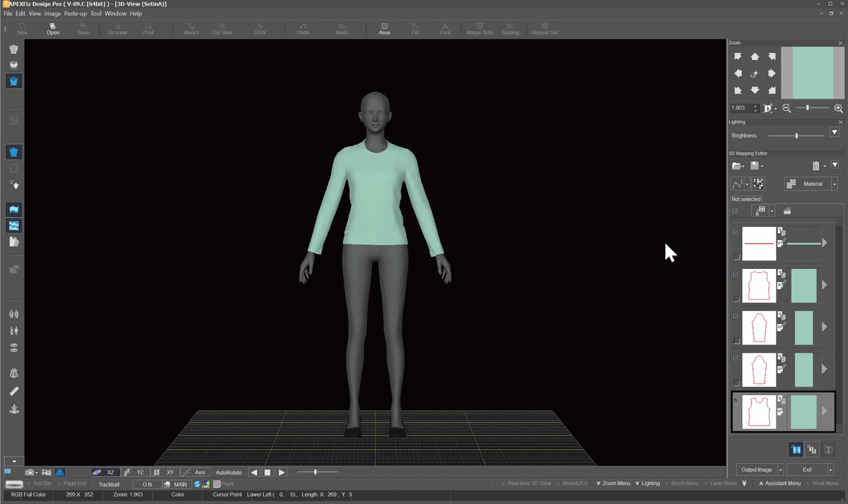The width and height of the screenshot is (848, 504).
Task: Expand the Lighting panel options arrow
Action: click(x=835, y=132)
